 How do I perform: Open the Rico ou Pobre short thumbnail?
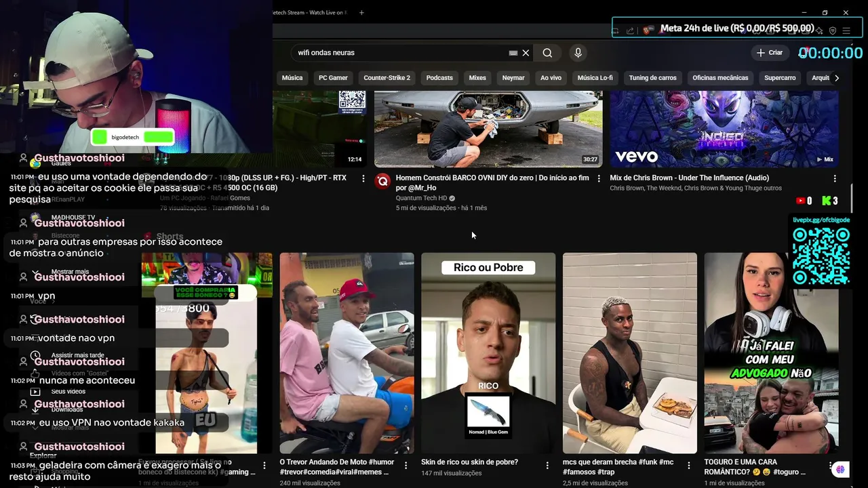(x=488, y=353)
